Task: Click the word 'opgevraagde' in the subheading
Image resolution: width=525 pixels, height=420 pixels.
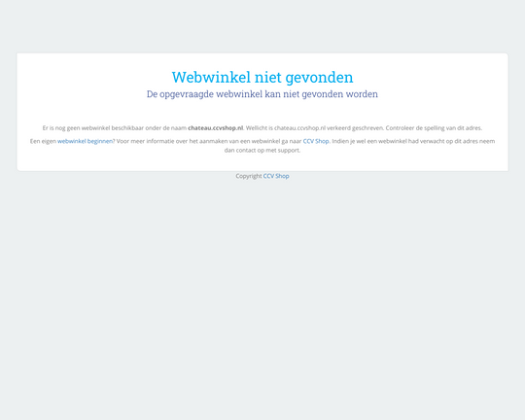Action: 187,94
